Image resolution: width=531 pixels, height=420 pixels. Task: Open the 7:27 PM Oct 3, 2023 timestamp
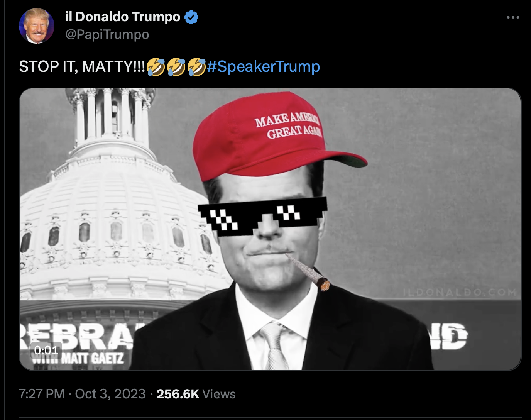[x=82, y=394]
